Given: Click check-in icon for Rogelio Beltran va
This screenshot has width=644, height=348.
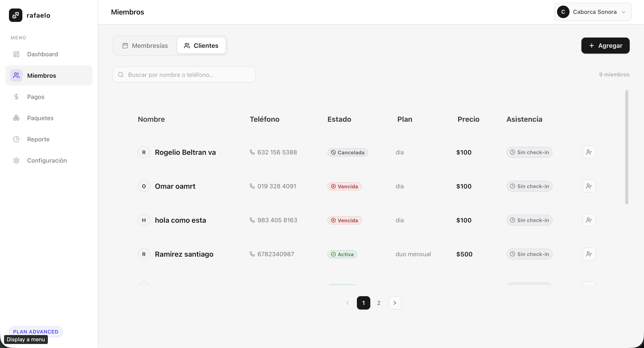Looking at the screenshot, I should (x=589, y=152).
